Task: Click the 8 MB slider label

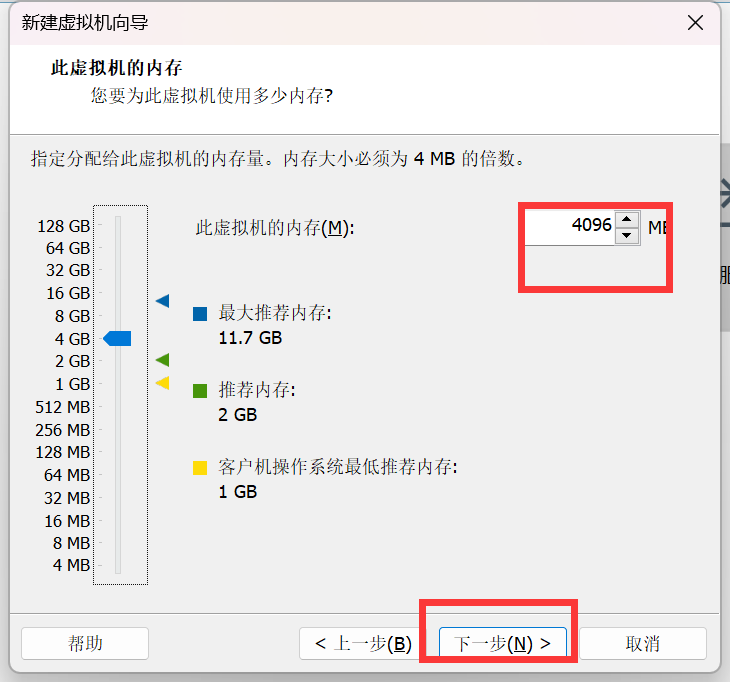Action: (x=71, y=543)
